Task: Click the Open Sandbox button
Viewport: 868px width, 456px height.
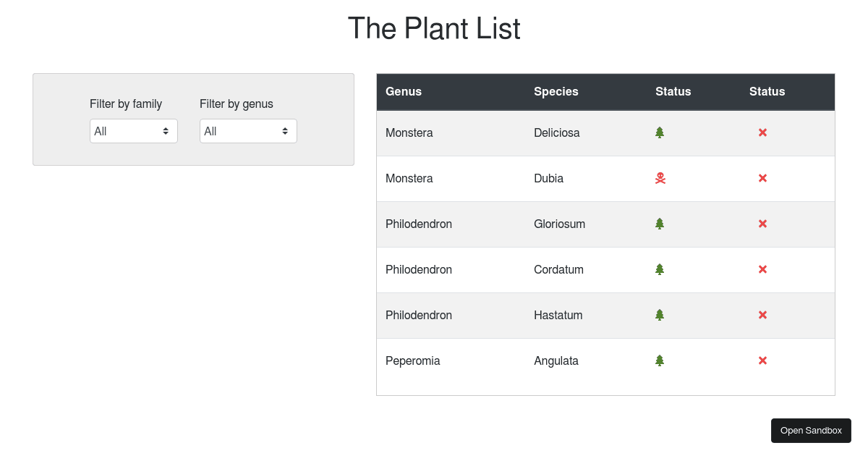Action: pyautogui.click(x=811, y=430)
